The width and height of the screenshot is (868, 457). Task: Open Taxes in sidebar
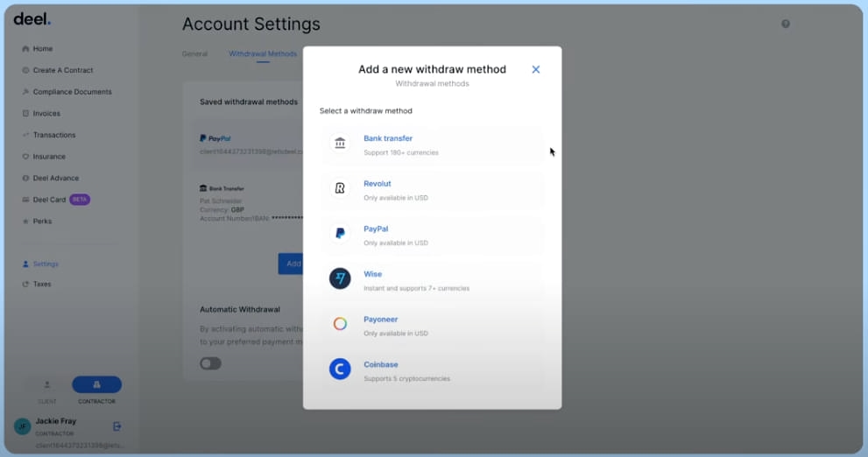click(42, 284)
